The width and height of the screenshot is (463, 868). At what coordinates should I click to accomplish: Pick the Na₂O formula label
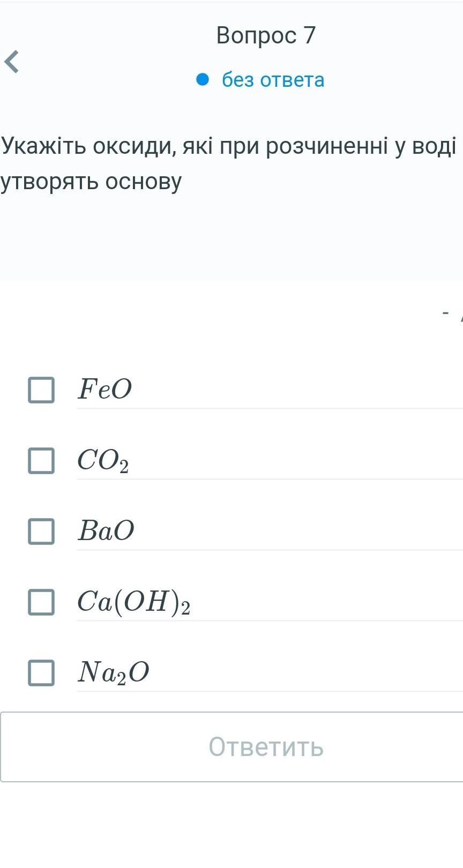coord(113,672)
